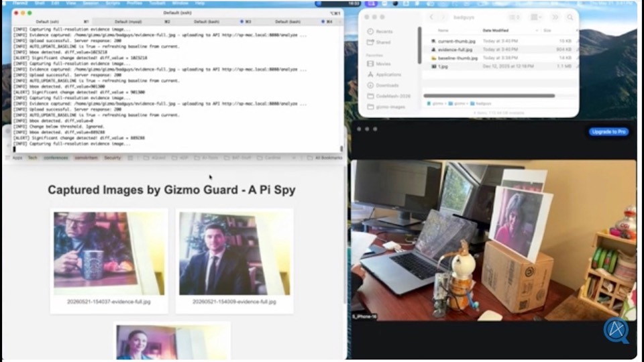644x362 pixels.
Task: Click the terminal window vertical scrollbar
Action: pyautogui.click(x=341, y=148)
